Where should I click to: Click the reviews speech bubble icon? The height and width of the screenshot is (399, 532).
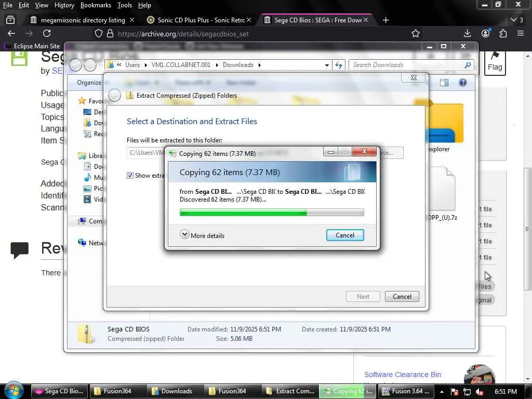(19, 250)
